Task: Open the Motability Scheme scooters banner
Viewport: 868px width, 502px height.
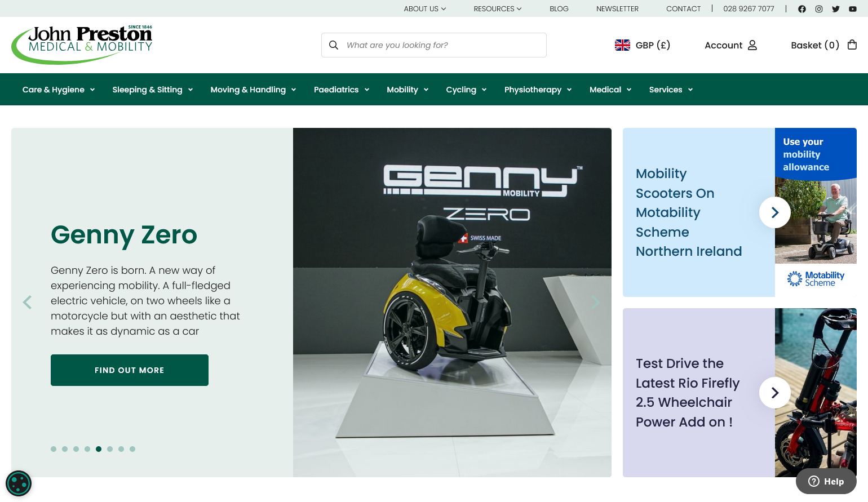Action: [x=739, y=212]
